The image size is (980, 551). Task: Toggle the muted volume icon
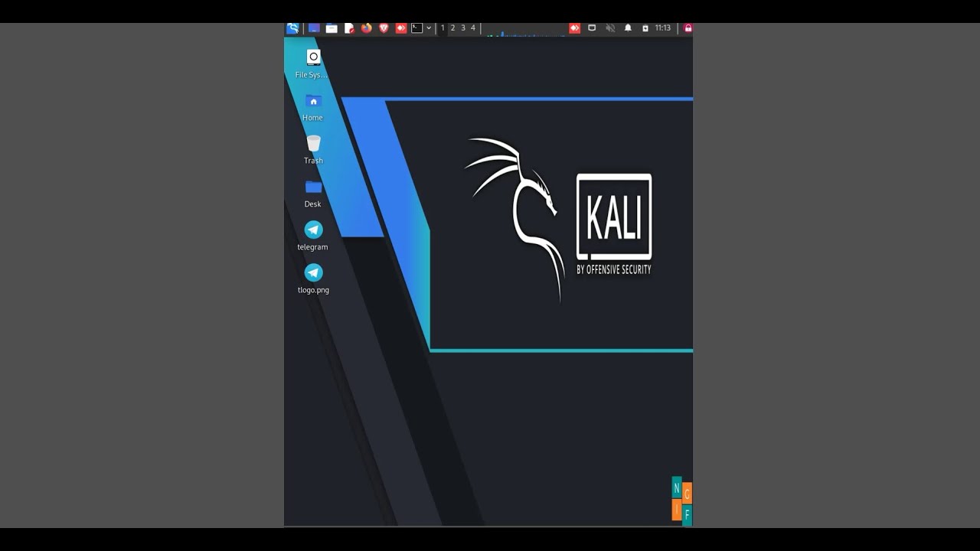pos(610,28)
